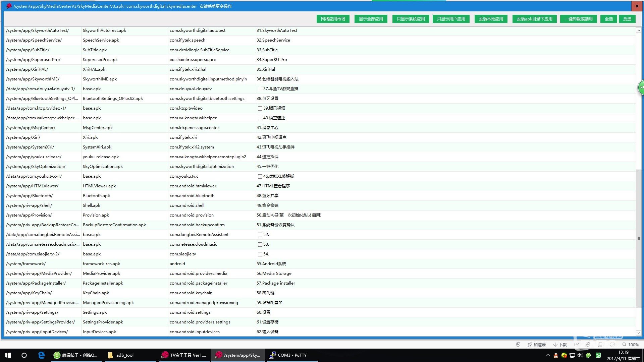Select the 34.SuperSU Pro entry

pyautogui.click(x=272, y=60)
